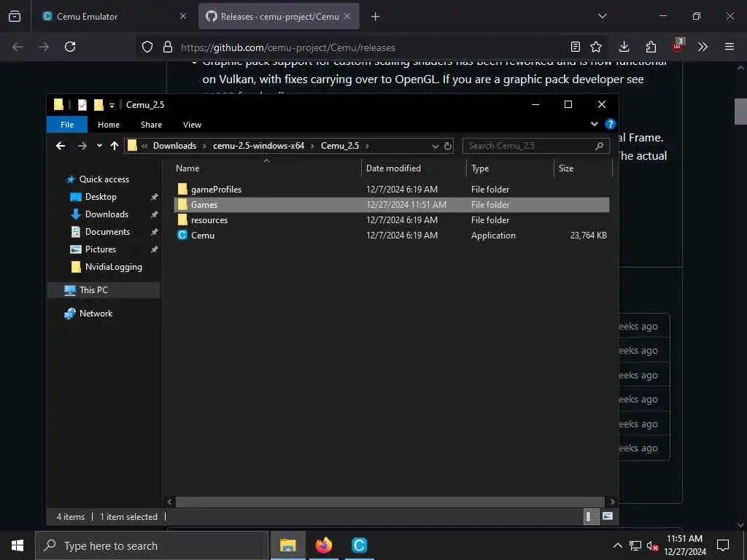Open Firefox hamburger application menu

coord(729,47)
